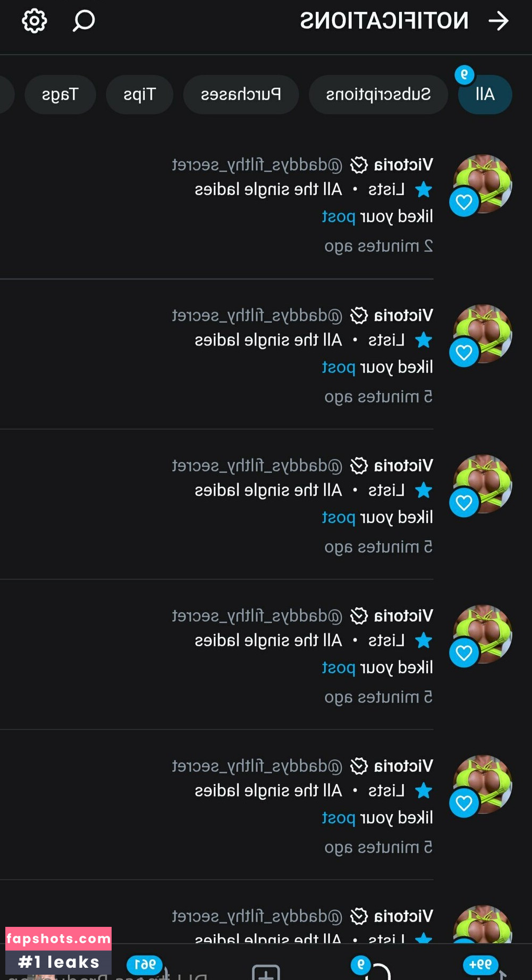Tap the back arrow beside Notifications
Image resolution: width=532 pixels, height=980 pixels.
(498, 21)
